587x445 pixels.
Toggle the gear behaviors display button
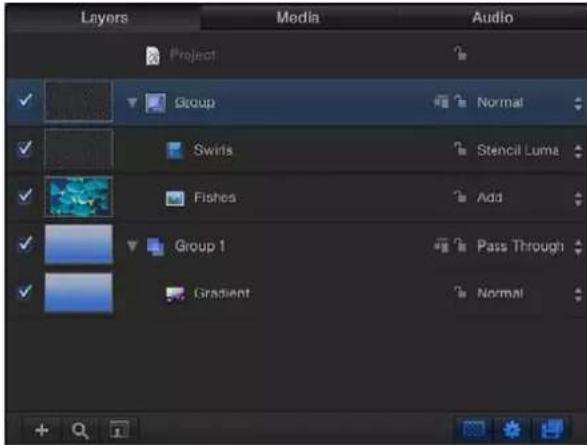click(x=512, y=429)
